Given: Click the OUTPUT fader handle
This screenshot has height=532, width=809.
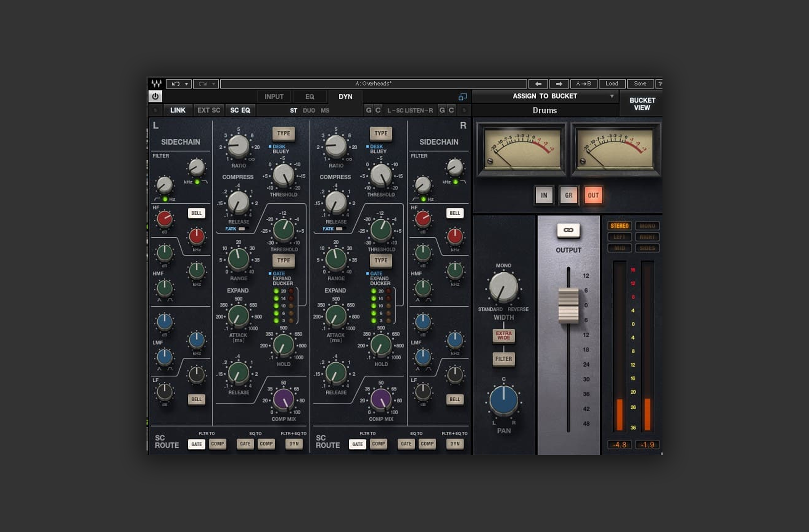Looking at the screenshot, I should click(568, 306).
